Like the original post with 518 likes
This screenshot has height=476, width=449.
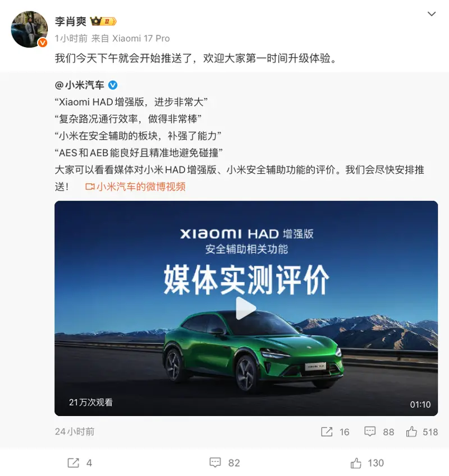tap(422, 432)
